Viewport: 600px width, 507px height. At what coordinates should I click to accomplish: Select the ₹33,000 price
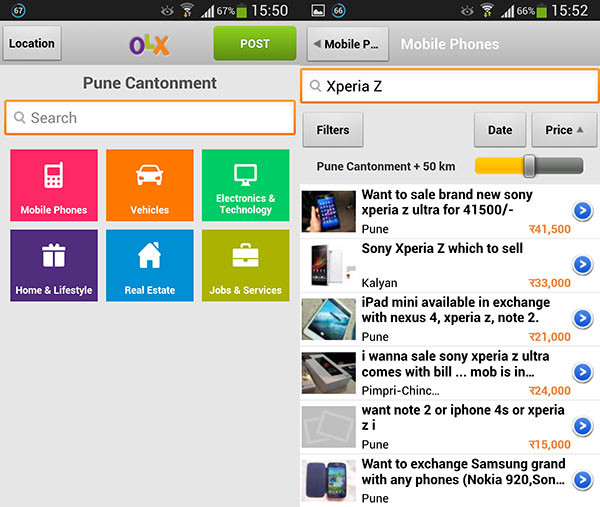pos(549,283)
